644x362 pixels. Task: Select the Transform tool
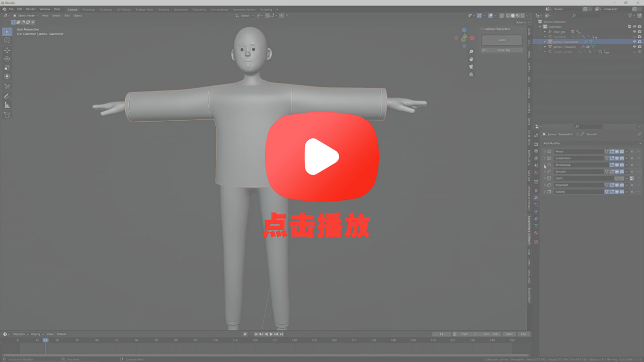click(x=7, y=76)
